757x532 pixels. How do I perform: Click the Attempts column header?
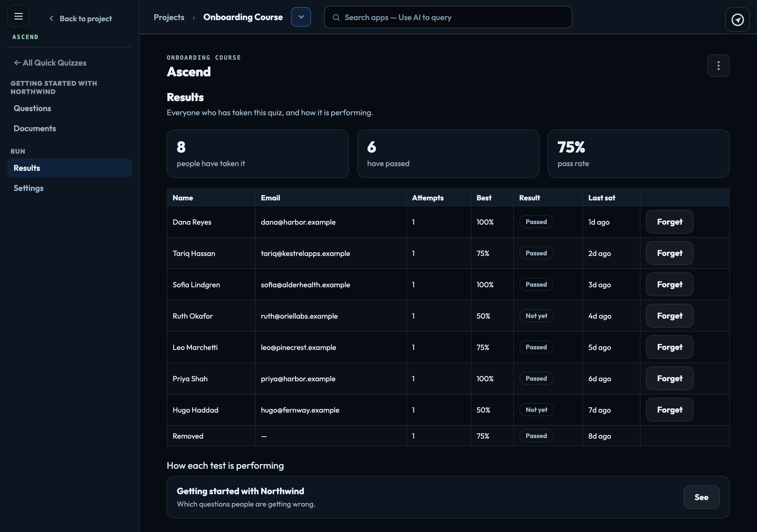coord(439,198)
